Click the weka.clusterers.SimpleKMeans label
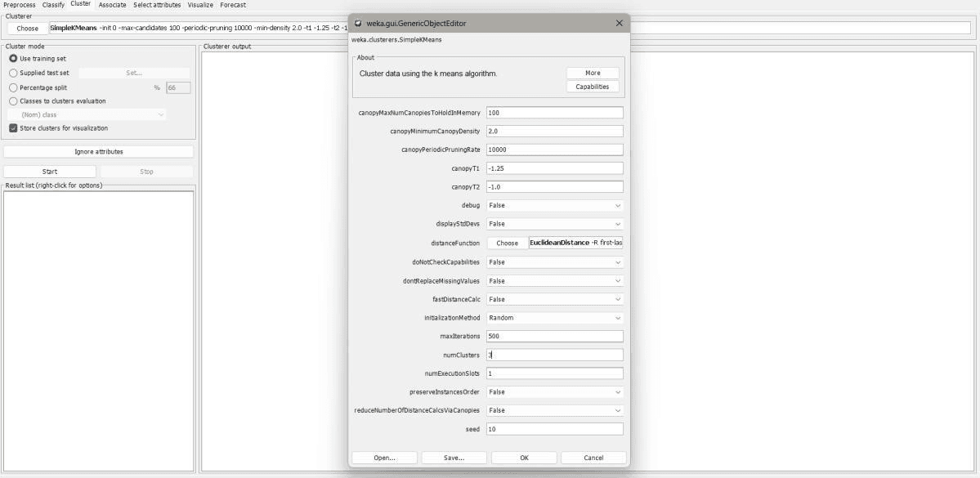The height and width of the screenshot is (478, 980). point(397,39)
